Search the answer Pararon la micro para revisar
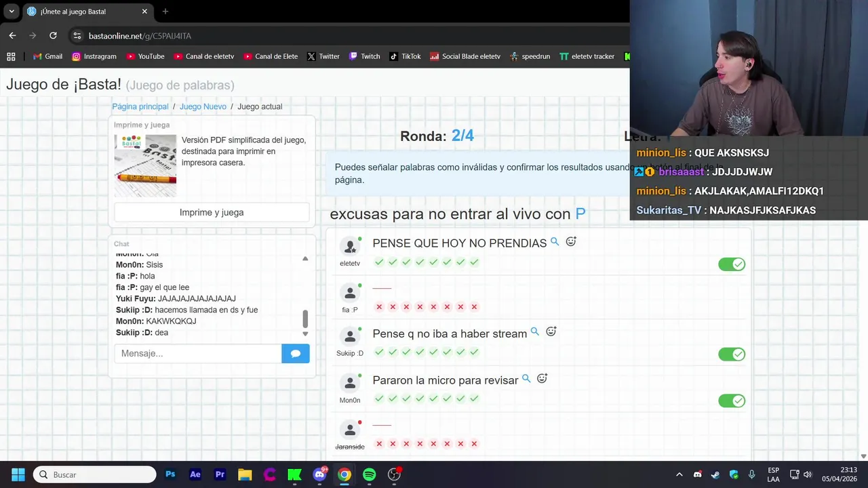 pyautogui.click(x=526, y=378)
